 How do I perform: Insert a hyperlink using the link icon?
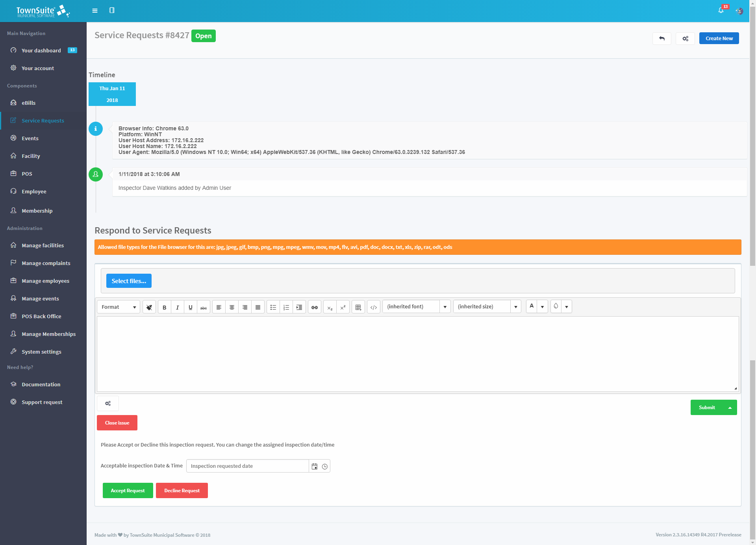(x=314, y=307)
